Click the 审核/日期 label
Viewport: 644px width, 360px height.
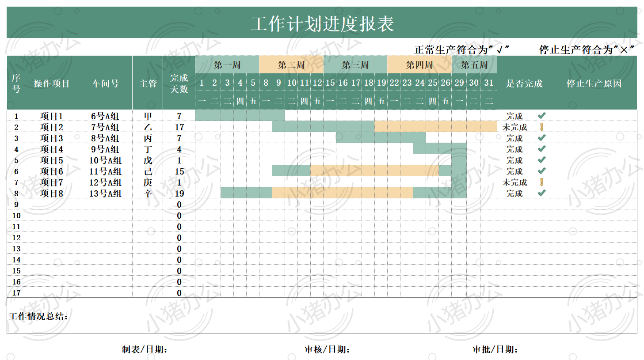tap(327, 349)
